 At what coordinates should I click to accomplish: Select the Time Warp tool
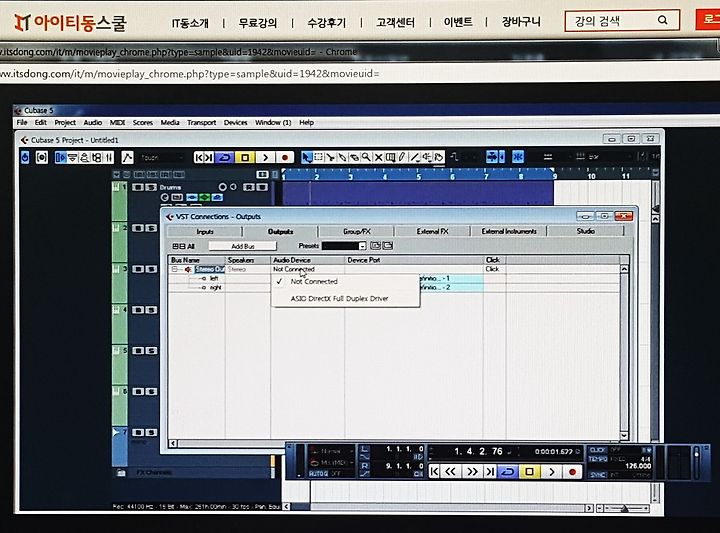[390, 157]
